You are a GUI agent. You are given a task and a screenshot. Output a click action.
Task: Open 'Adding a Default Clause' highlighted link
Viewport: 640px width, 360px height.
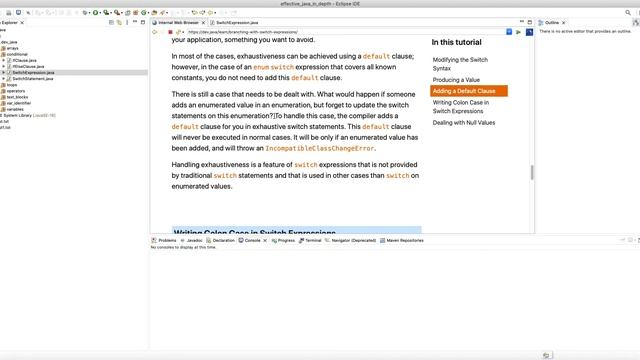coord(469,91)
